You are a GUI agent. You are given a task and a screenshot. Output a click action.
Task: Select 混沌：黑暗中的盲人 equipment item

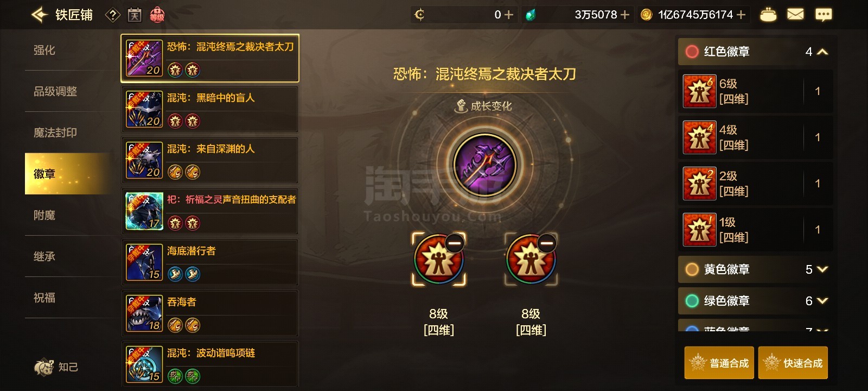click(x=210, y=109)
